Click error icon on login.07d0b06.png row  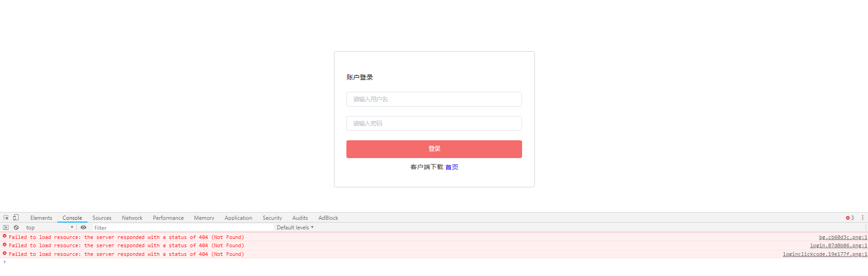[x=5, y=245]
